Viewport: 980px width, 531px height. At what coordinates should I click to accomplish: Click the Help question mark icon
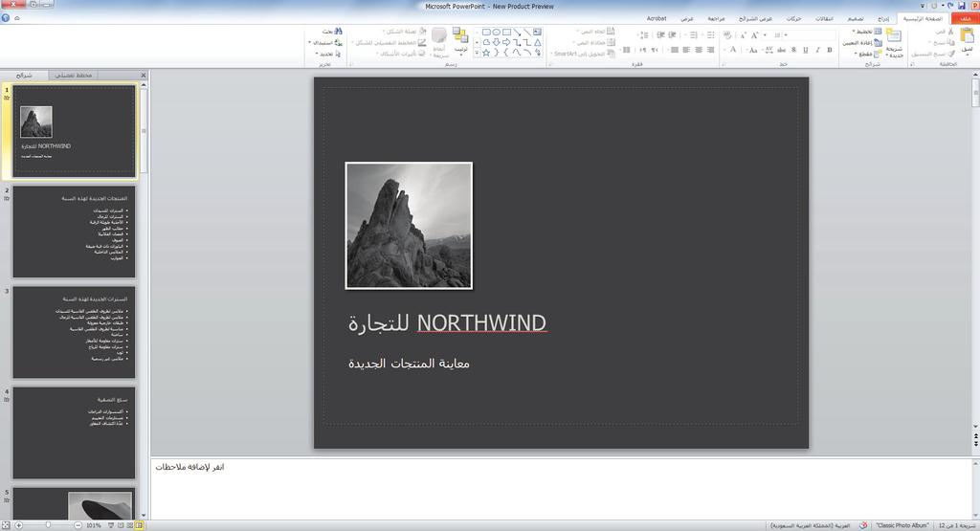click(x=6, y=18)
